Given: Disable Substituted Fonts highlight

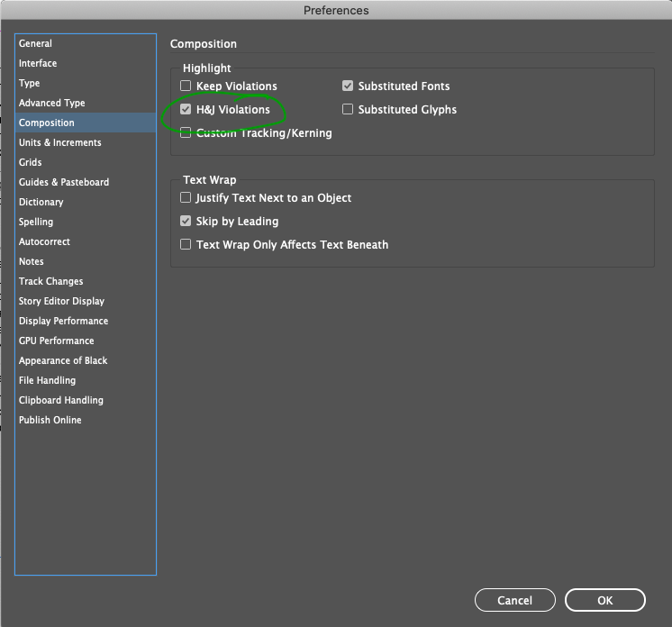Looking at the screenshot, I should [x=348, y=86].
